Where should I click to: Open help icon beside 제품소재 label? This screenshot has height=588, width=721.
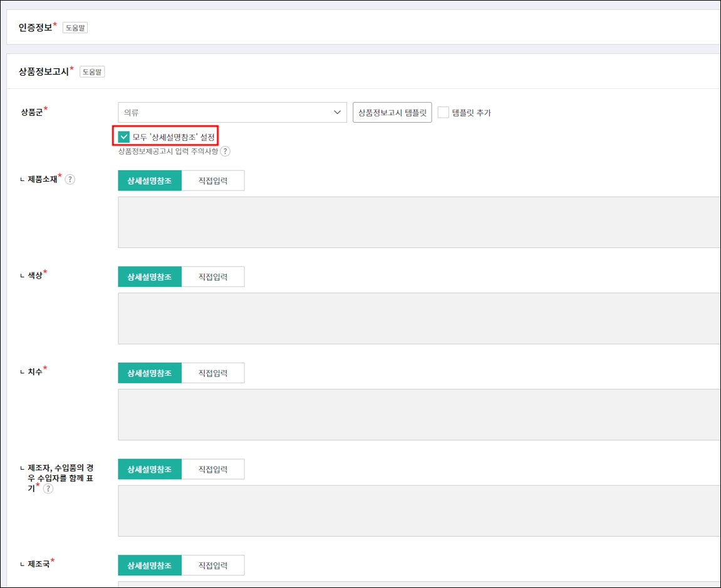70,179
